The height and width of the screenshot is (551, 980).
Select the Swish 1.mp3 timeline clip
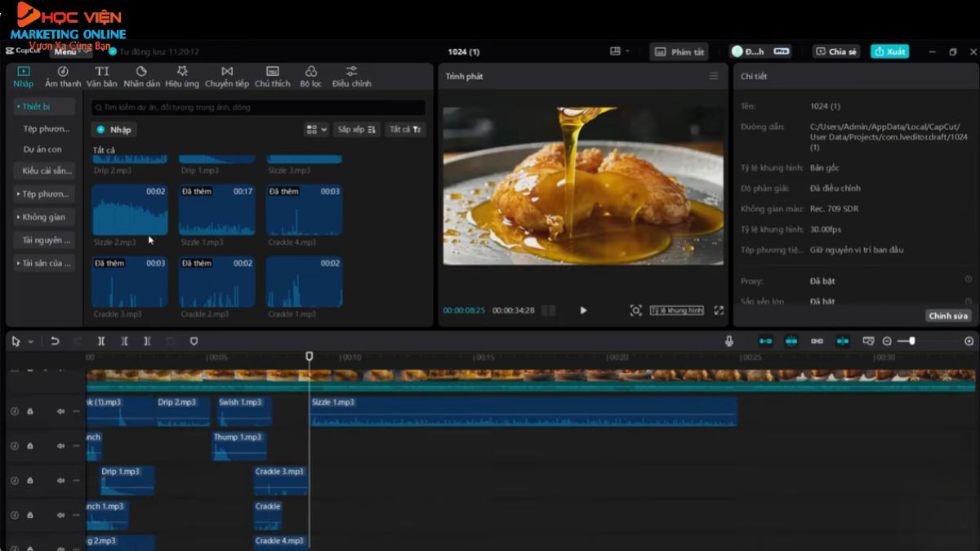[244, 411]
